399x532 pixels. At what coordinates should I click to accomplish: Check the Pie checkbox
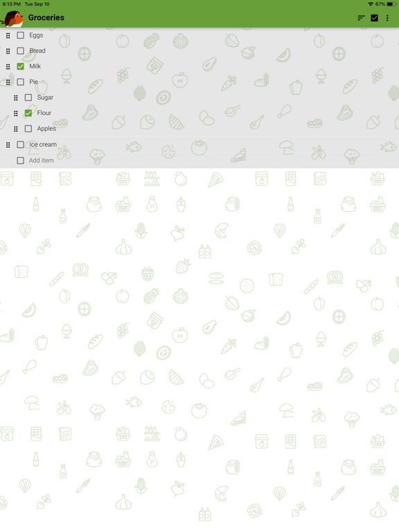[x=20, y=82]
